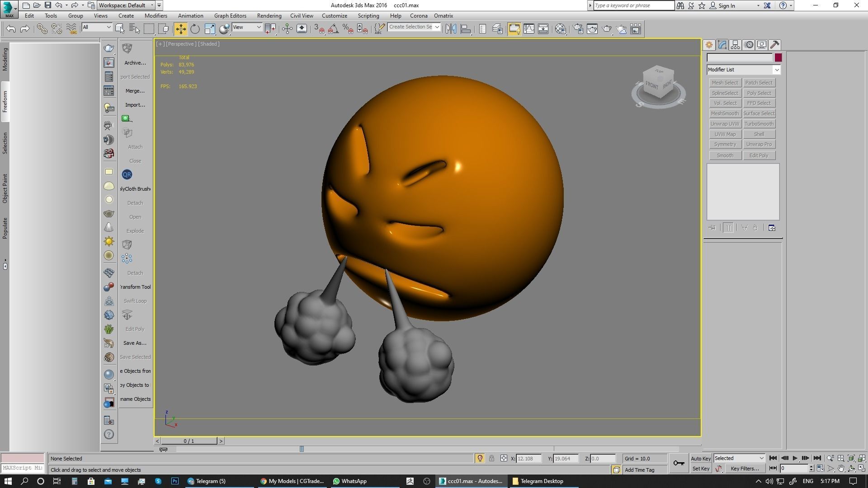Click the Align tool icon

[466, 29]
